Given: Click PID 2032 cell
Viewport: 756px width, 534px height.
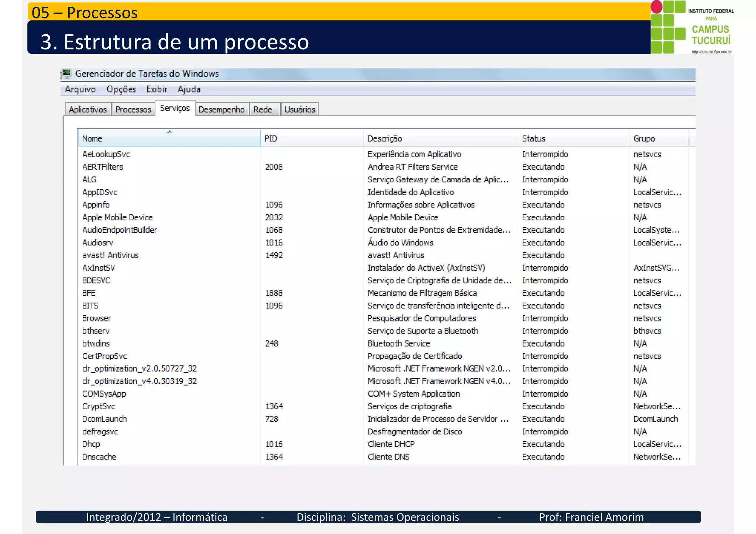Looking at the screenshot, I should coord(274,217).
